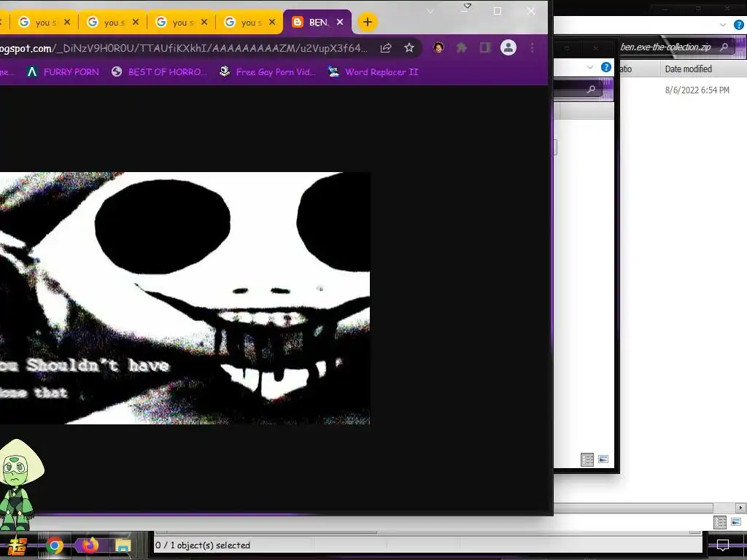Open the notification center icon on the taskbar
This screenshot has height=560, width=747.
pos(723,545)
